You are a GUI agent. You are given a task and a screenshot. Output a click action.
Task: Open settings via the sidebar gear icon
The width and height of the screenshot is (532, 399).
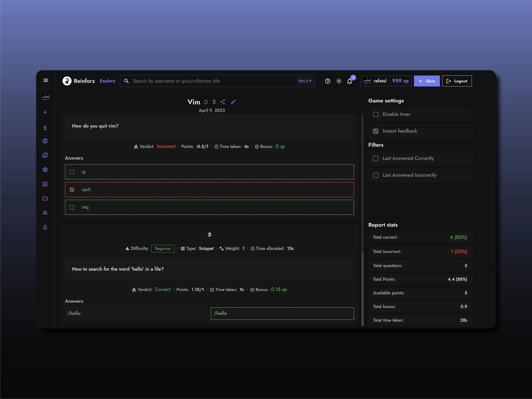click(x=45, y=169)
